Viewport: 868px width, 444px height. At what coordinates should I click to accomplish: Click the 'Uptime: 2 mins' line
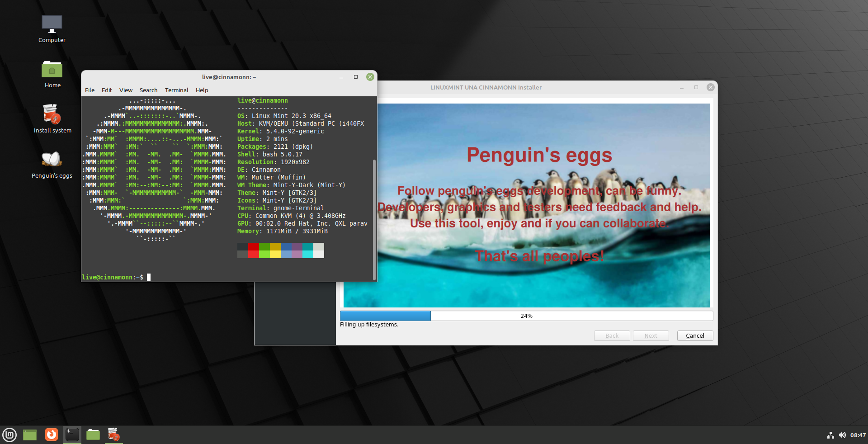263,139
